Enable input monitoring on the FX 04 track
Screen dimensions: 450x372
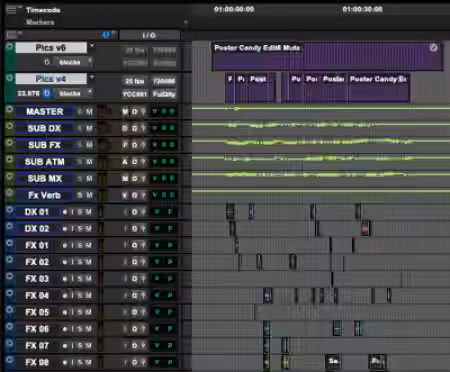pos(72,296)
